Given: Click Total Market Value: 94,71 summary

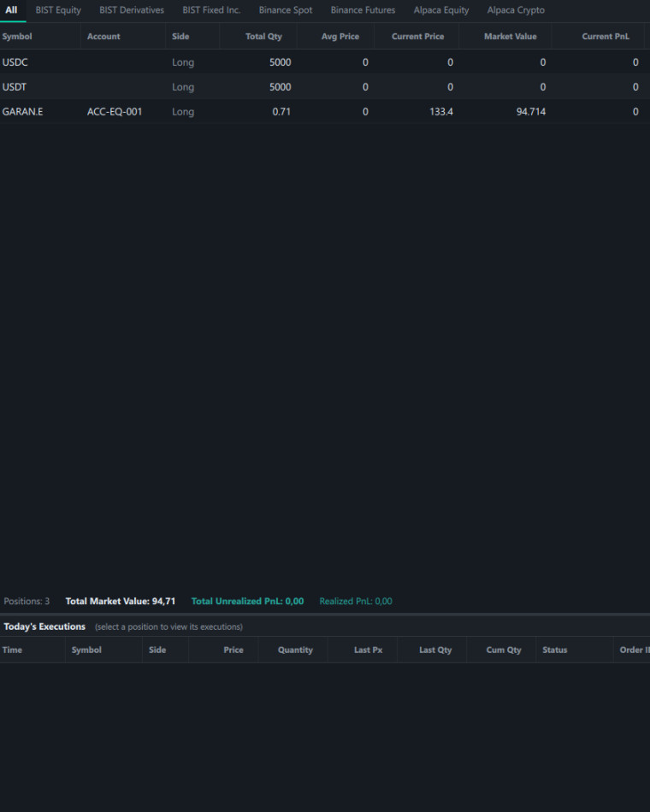Looking at the screenshot, I should point(121,601).
